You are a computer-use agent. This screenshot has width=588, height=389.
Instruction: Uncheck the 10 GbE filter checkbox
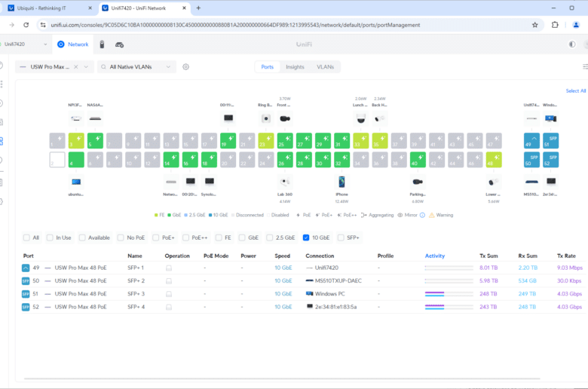(306, 237)
